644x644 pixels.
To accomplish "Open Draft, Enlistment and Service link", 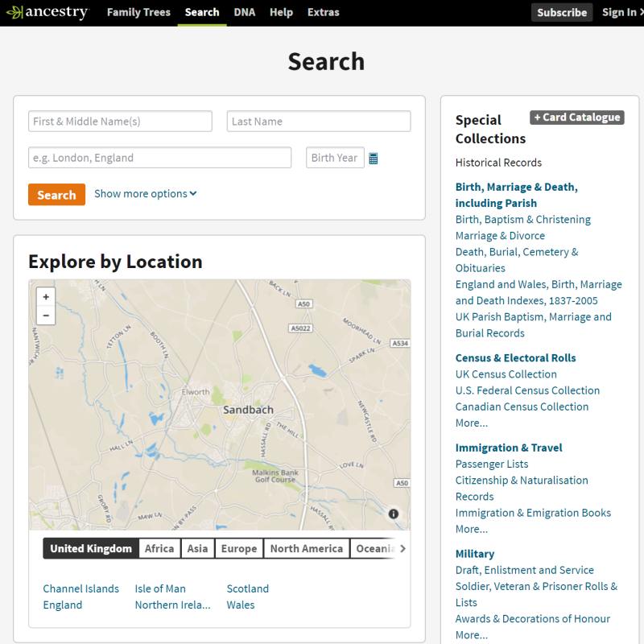I will pyautogui.click(x=525, y=570).
